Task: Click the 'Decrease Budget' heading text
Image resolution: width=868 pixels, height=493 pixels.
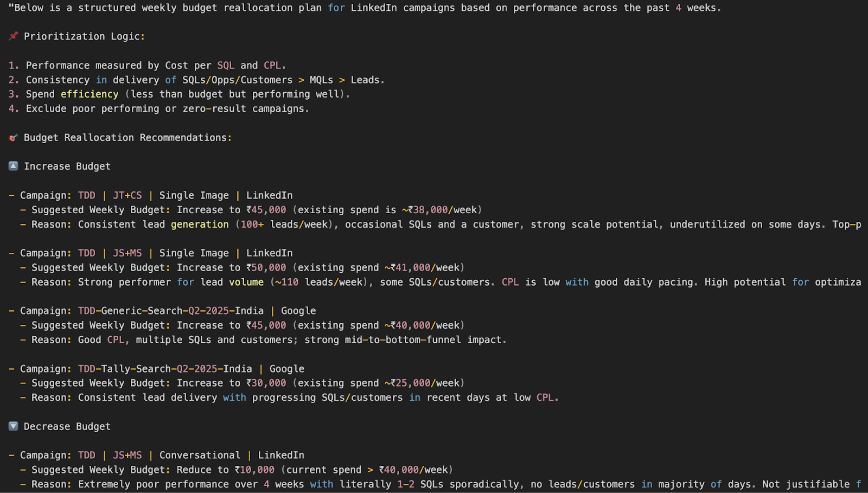Action: pos(67,427)
